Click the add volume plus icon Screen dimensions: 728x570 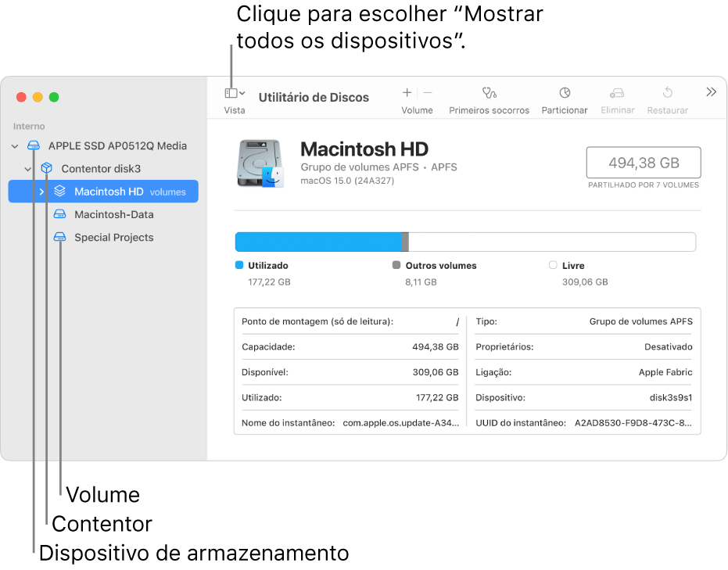(x=407, y=93)
